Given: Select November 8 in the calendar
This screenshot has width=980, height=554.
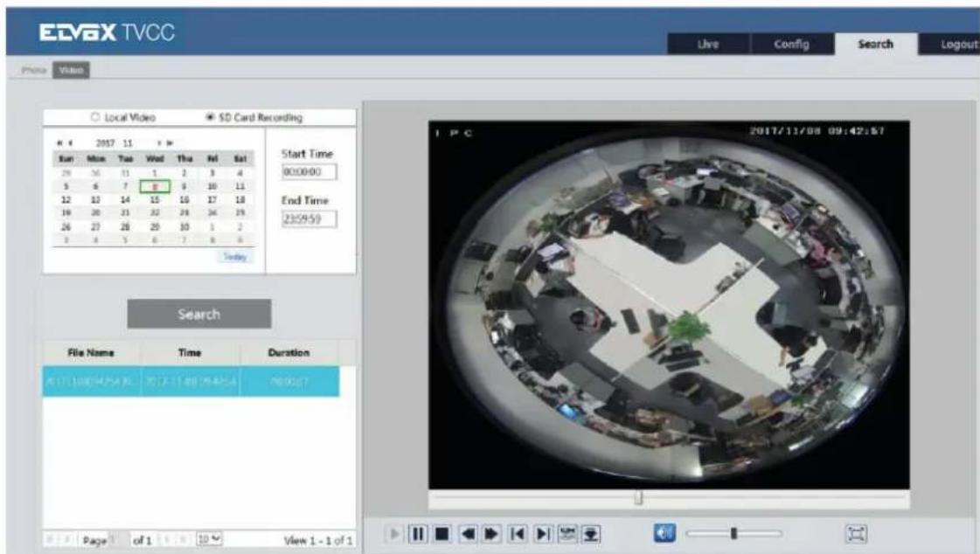Looking at the screenshot, I should 155,186.
